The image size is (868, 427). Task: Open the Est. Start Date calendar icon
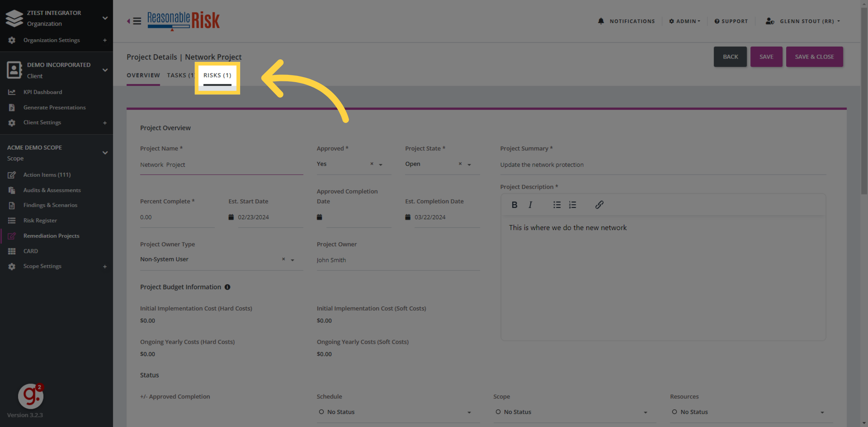231,217
